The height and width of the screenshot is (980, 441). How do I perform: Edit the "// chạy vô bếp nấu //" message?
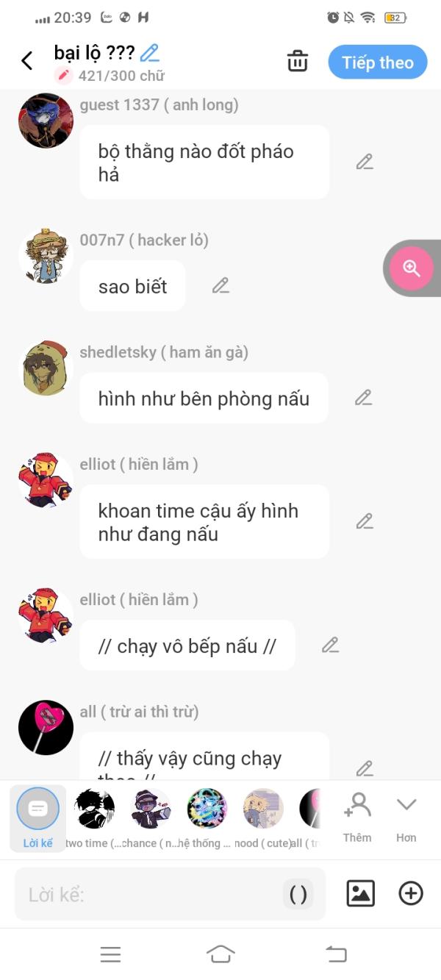coord(330,645)
